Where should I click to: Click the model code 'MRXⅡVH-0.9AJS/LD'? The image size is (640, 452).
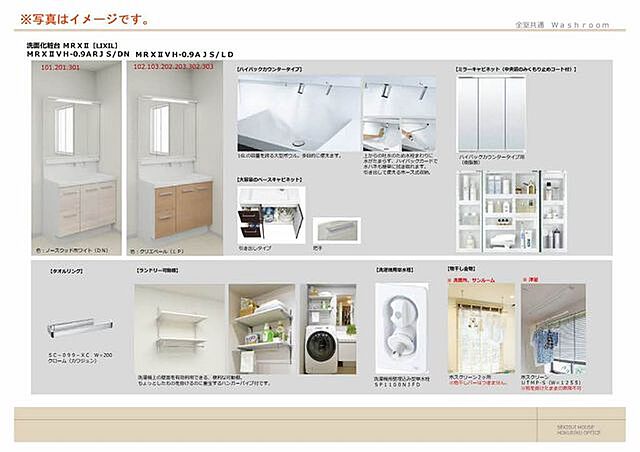184,54
